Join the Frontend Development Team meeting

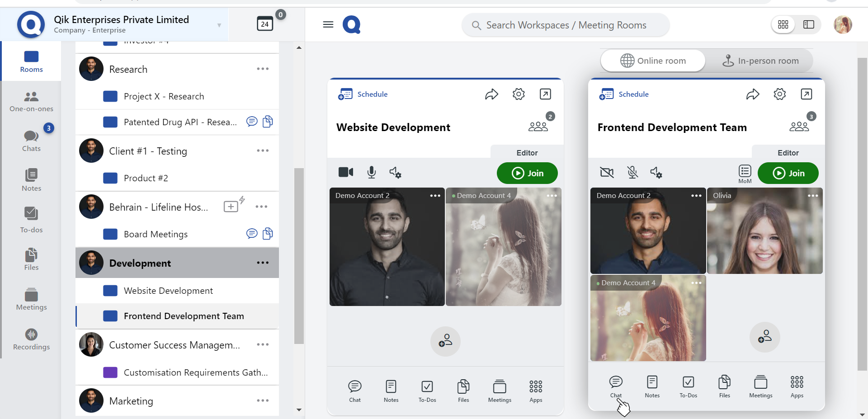coord(788,173)
